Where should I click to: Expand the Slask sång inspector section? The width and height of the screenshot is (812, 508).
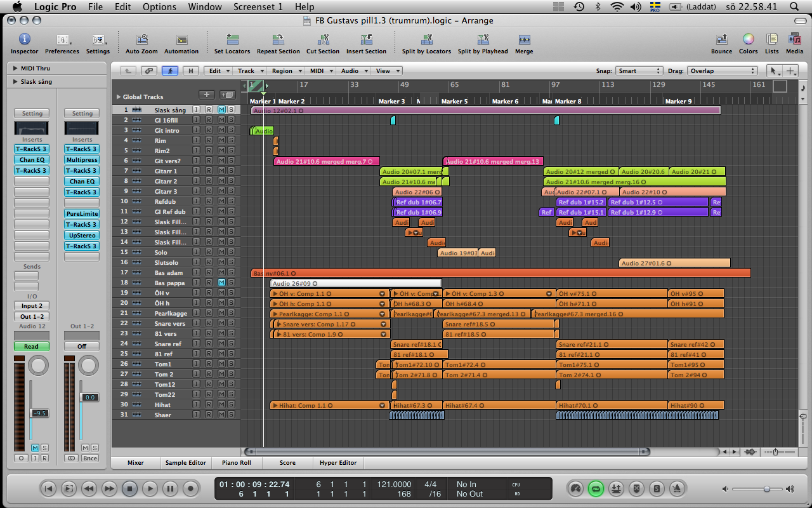15,82
